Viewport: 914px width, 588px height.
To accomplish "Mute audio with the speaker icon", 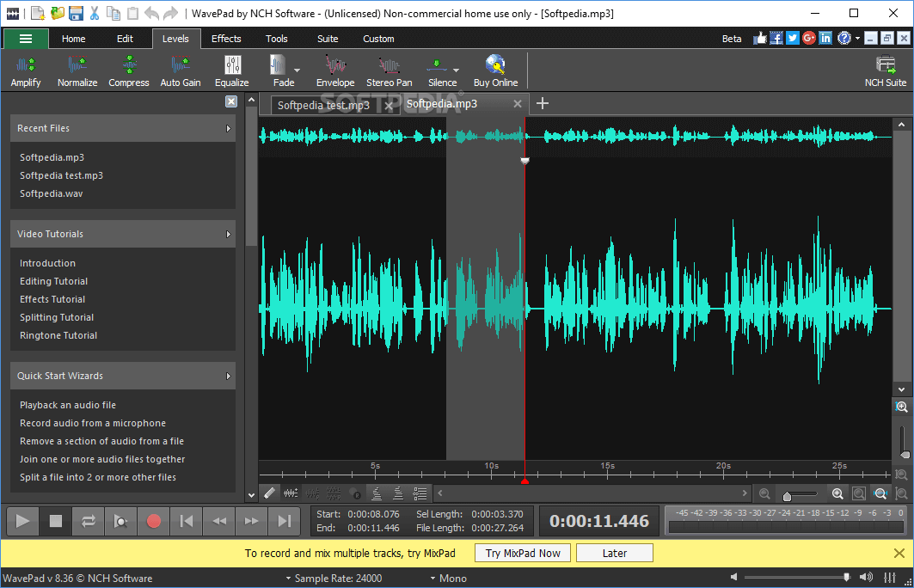I will point(734,577).
